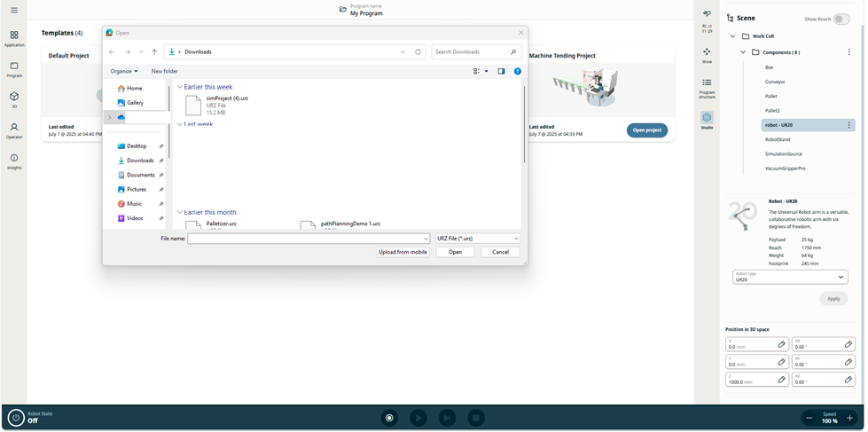Open the Program structure panel
The image size is (868, 432).
tap(707, 86)
